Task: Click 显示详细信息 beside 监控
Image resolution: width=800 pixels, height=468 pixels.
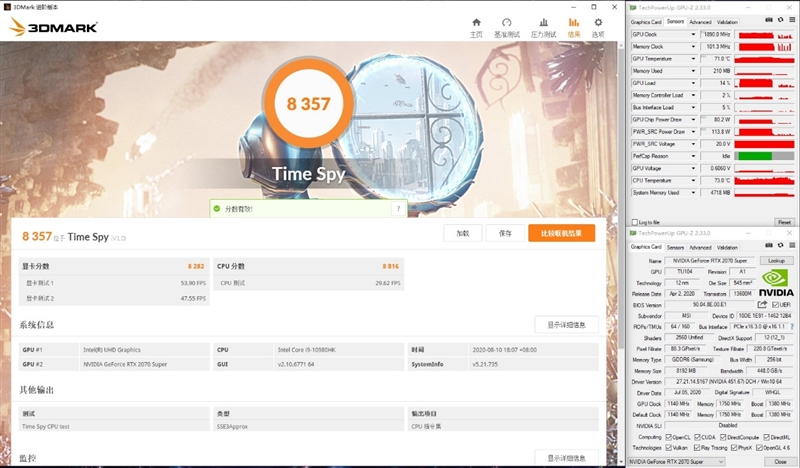Action: click(x=566, y=458)
